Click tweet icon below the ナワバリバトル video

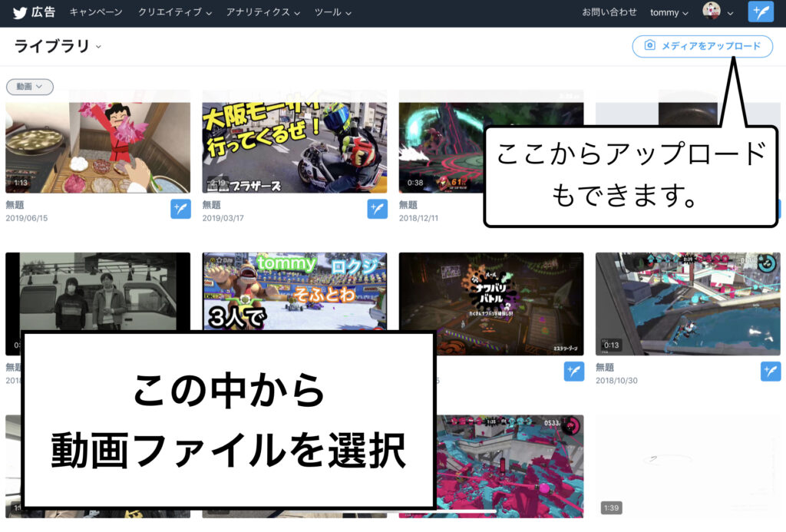574,371
